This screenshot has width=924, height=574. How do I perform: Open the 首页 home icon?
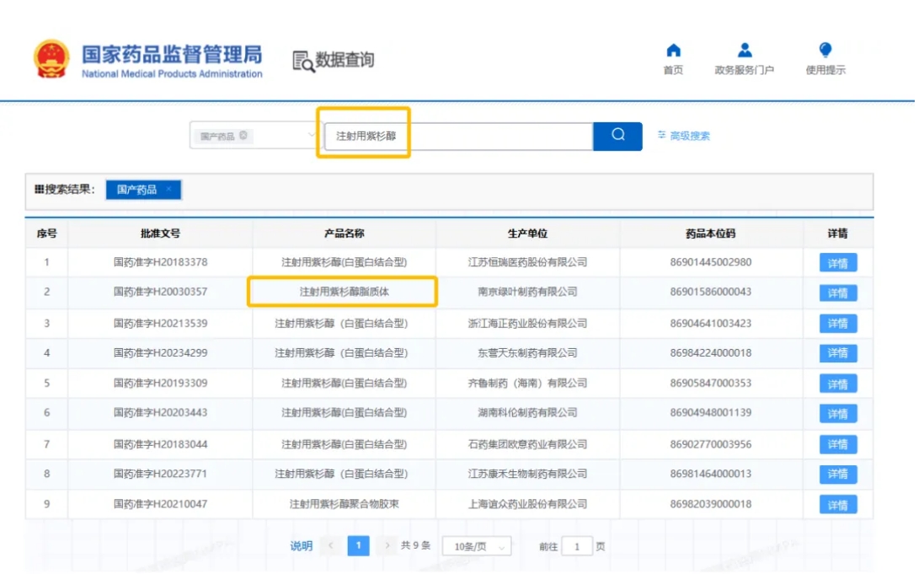point(673,51)
